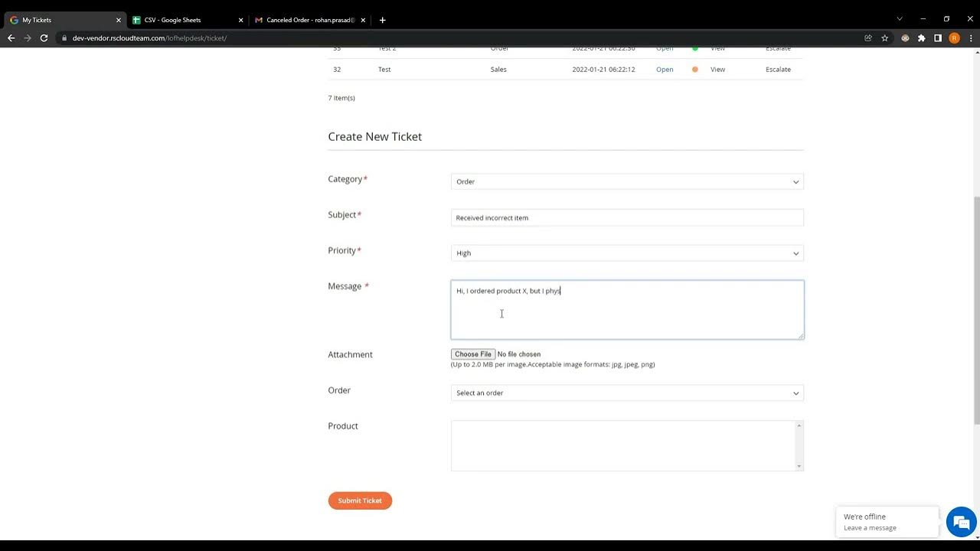980x551 pixels.
Task: Open the browser side panel icon
Action: coord(938,37)
